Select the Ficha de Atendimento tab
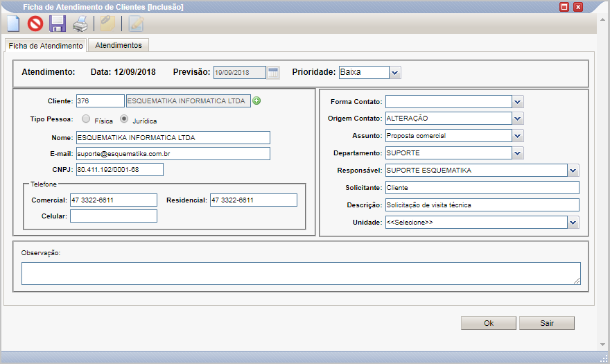 coord(46,46)
